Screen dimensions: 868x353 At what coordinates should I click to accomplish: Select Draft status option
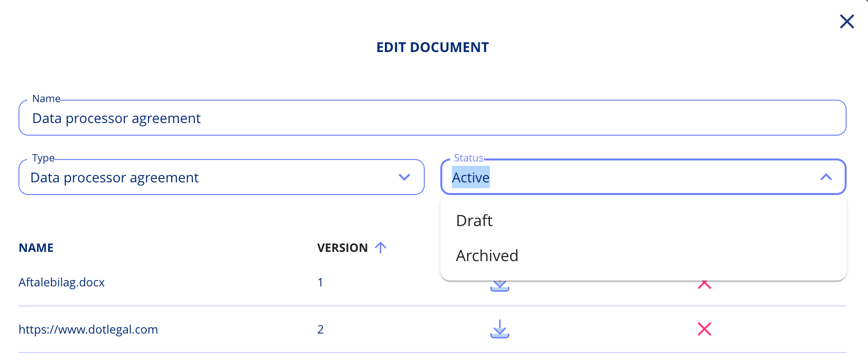(x=643, y=221)
